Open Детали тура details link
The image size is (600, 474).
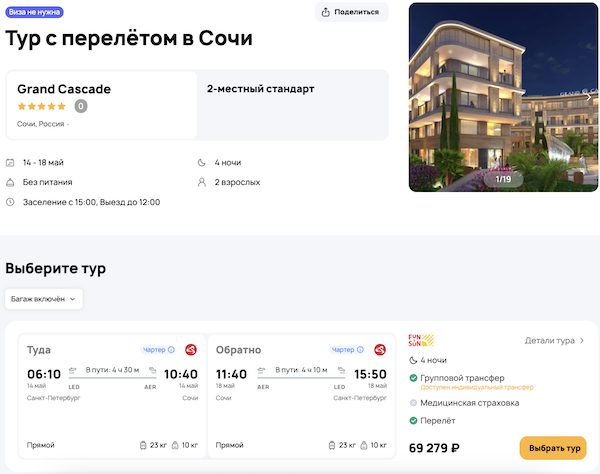[554, 341]
